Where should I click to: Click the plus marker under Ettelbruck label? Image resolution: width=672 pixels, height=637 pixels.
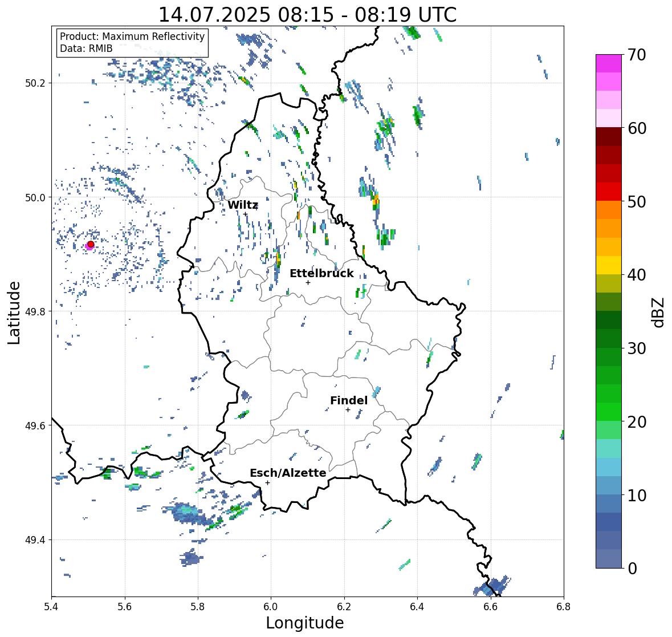pos(308,282)
